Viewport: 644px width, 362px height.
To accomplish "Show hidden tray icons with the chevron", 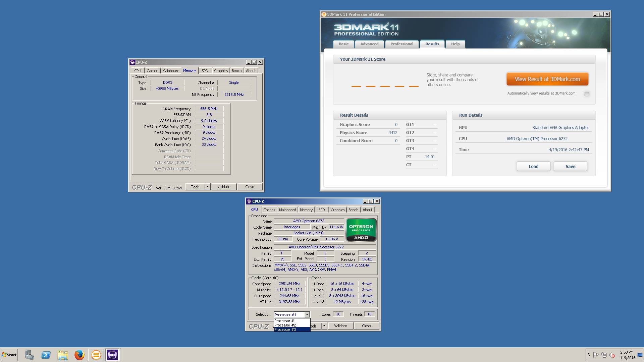I will pyautogui.click(x=589, y=355).
